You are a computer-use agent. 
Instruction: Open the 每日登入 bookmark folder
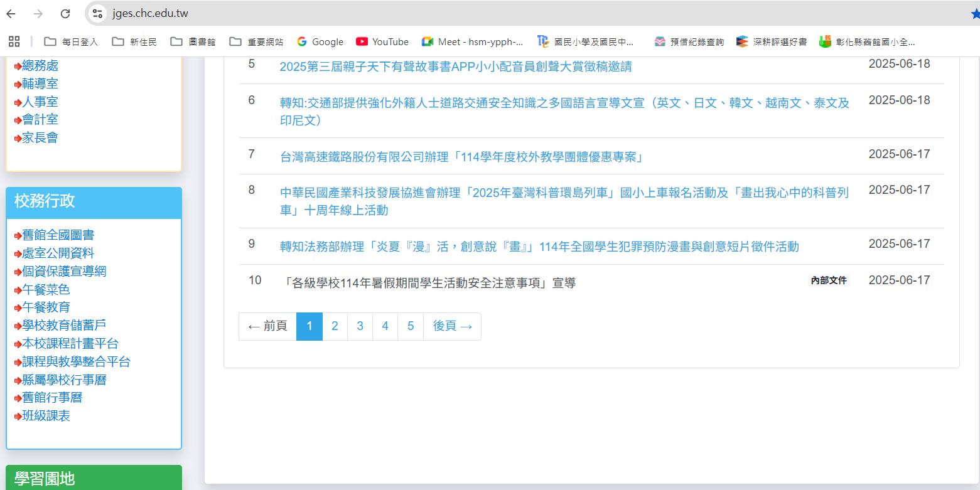(71, 41)
